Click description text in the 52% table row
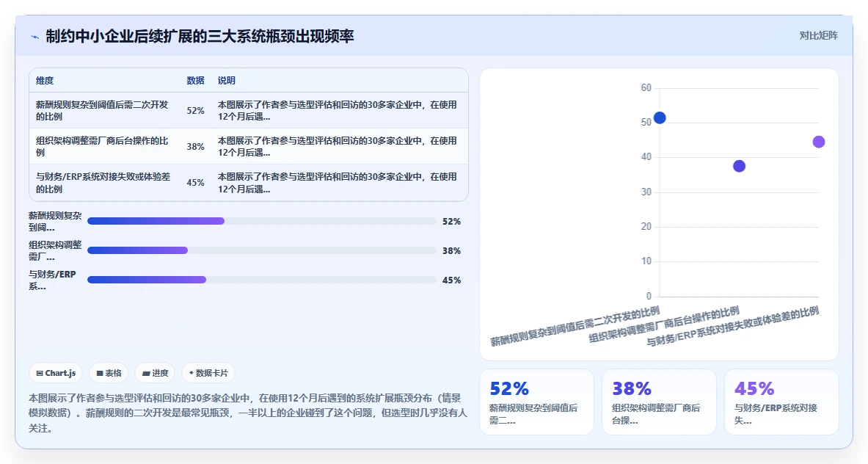Image resolution: width=868 pixels, height=464 pixels. (337, 111)
